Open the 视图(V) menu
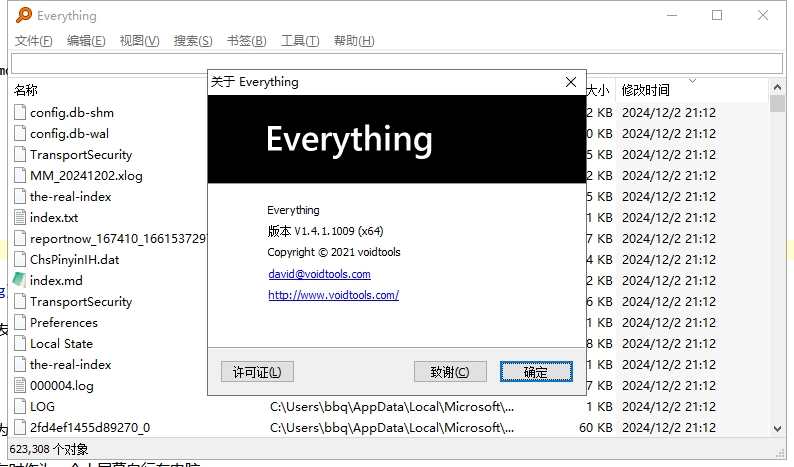The image size is (794, 467). [139, 41]
